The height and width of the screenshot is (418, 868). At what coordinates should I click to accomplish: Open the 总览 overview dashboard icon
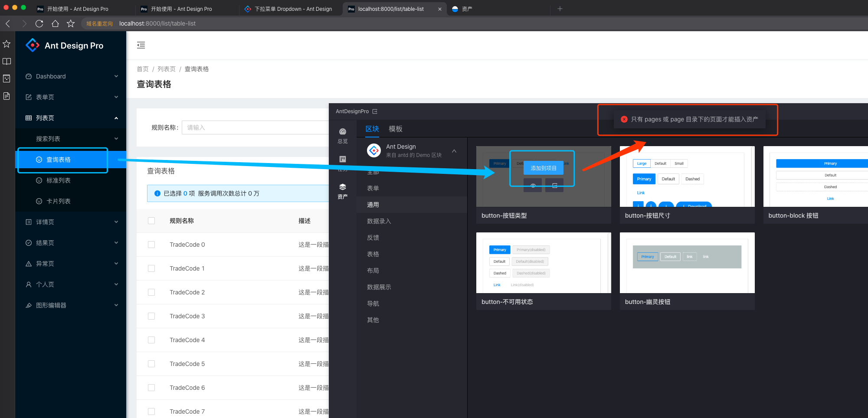click(343, 132)
